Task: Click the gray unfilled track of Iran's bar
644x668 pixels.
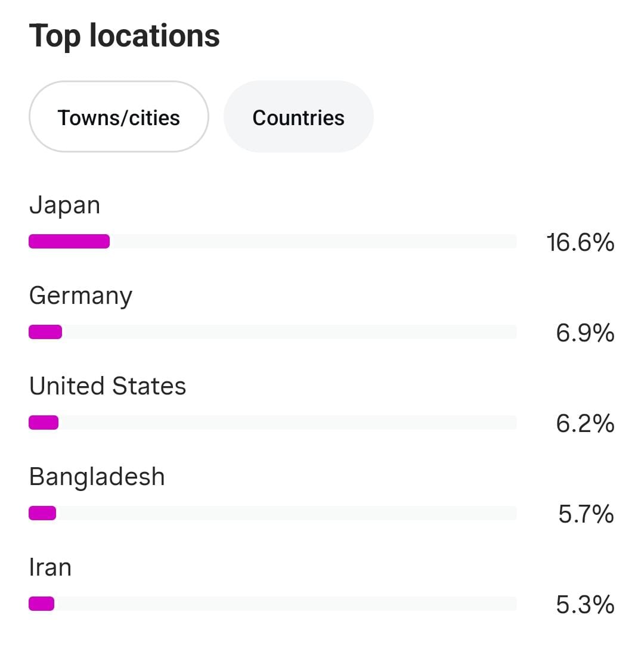Action: tap(286, 604)
